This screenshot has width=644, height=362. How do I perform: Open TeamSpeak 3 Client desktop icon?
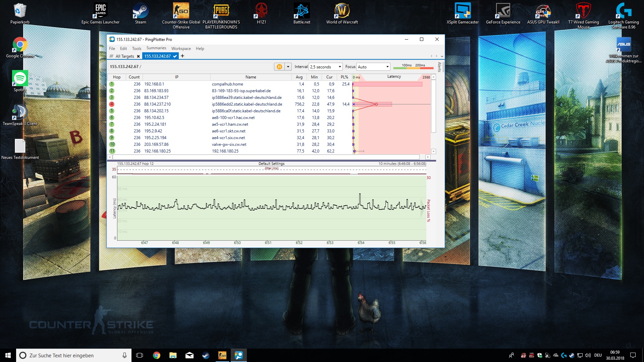click(20, 115)
